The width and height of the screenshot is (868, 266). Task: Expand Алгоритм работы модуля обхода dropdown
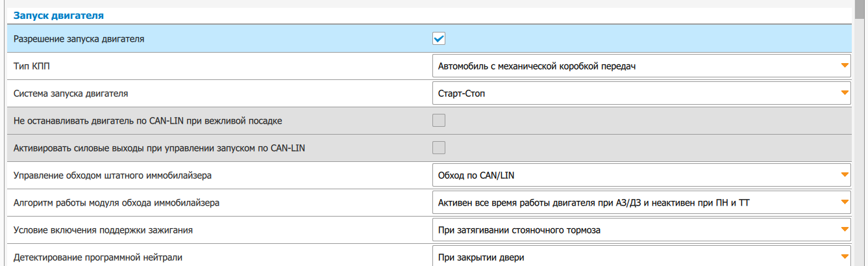pyautogui.click(x=641, y=202)
